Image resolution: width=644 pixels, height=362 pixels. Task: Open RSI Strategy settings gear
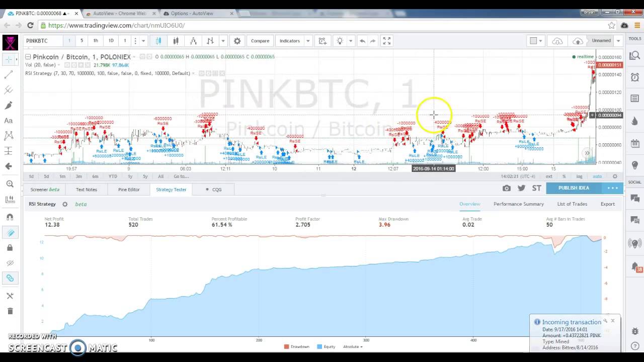point(65,204)
